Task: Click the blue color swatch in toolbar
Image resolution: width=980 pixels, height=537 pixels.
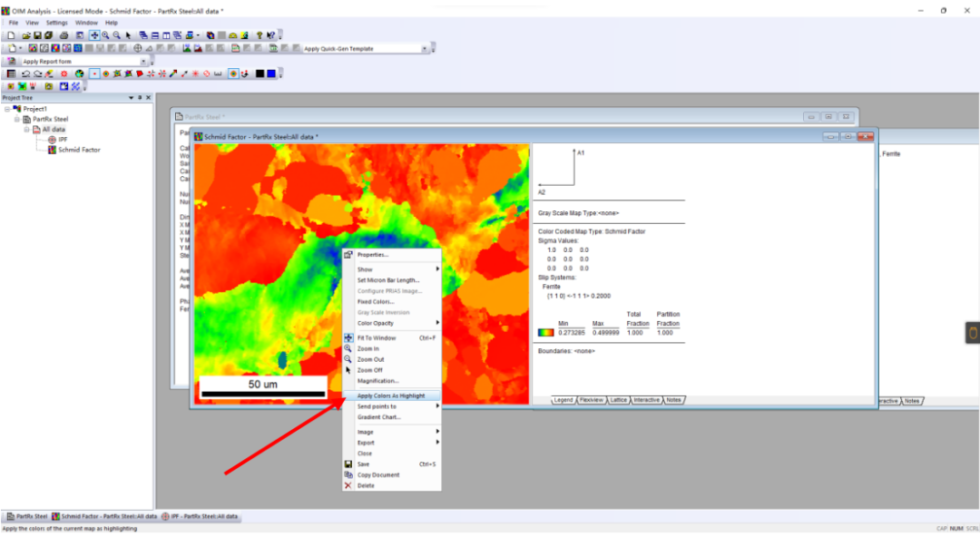Action: [x=271, y=73]
